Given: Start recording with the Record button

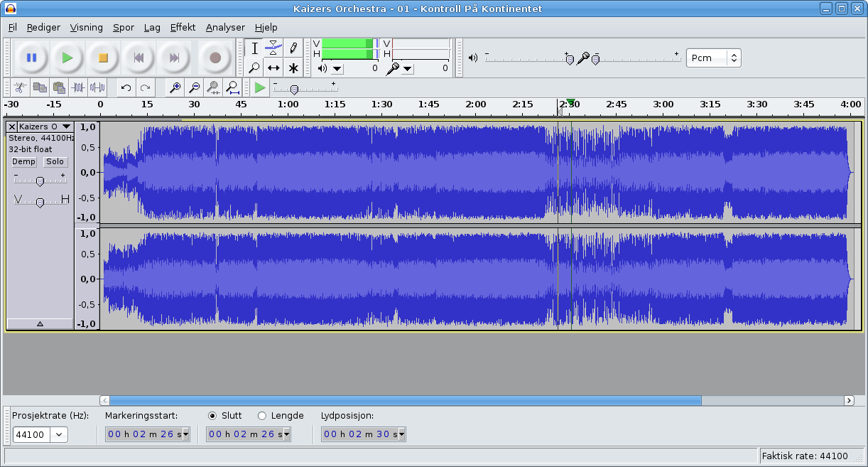Looking at the screenshot, I should click(215, 58).
